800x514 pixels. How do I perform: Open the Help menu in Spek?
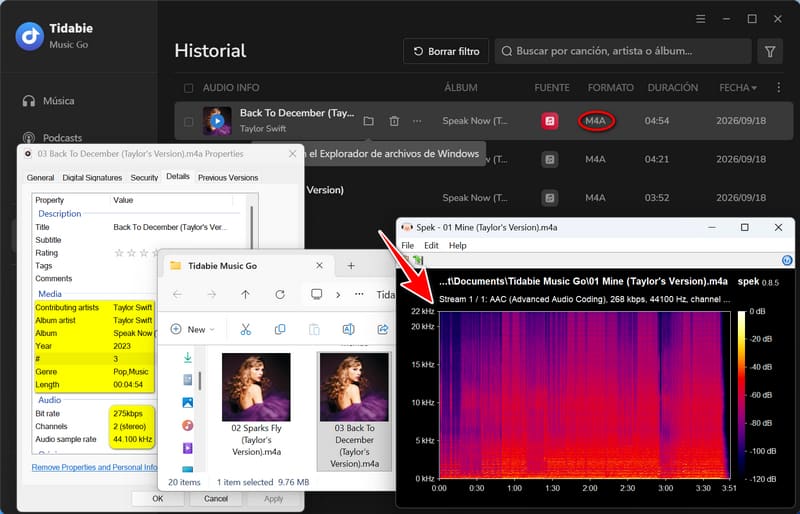click(458, 246)
